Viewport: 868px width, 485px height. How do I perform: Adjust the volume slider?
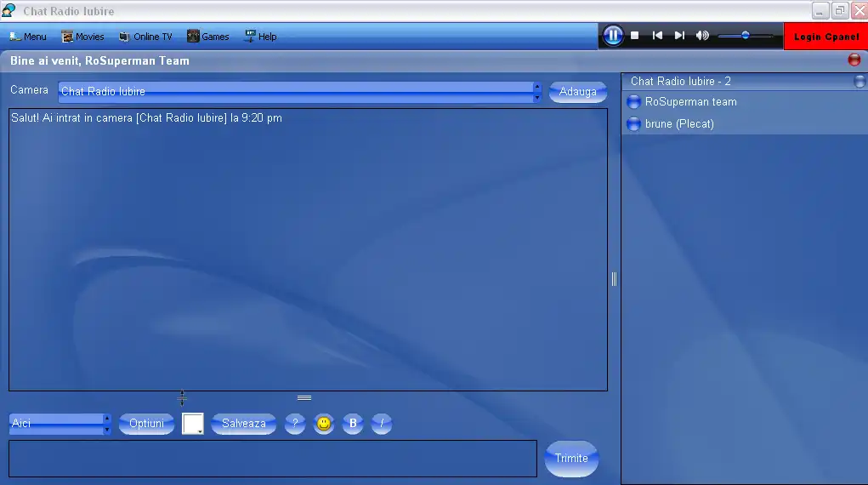click(745, 36)
